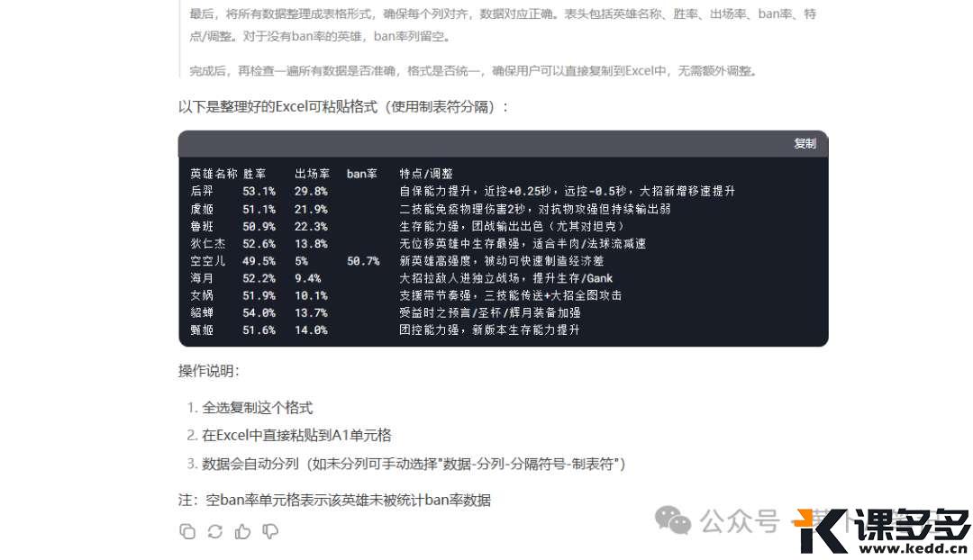Click the 胜率 column header

coord(254,174)
